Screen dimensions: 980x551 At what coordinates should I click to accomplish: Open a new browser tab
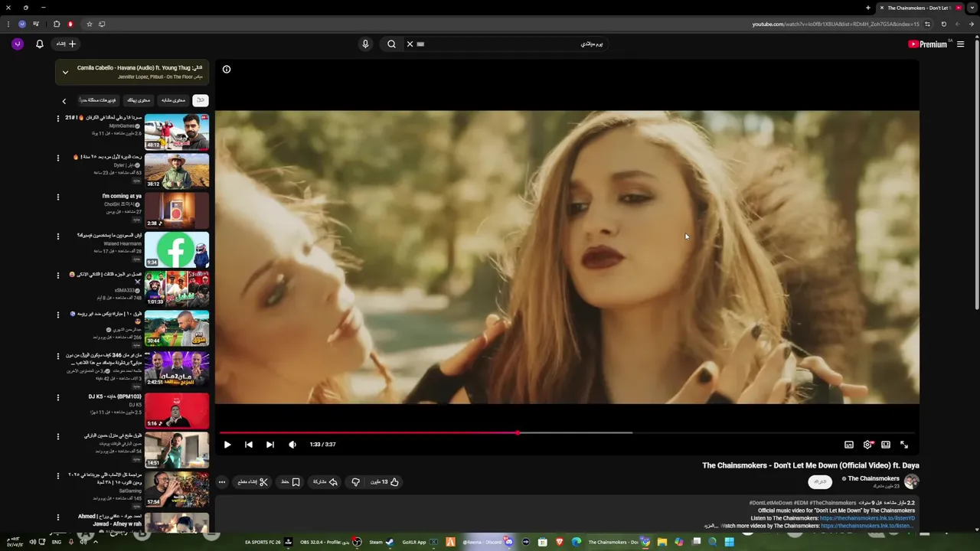pos(868,8)
